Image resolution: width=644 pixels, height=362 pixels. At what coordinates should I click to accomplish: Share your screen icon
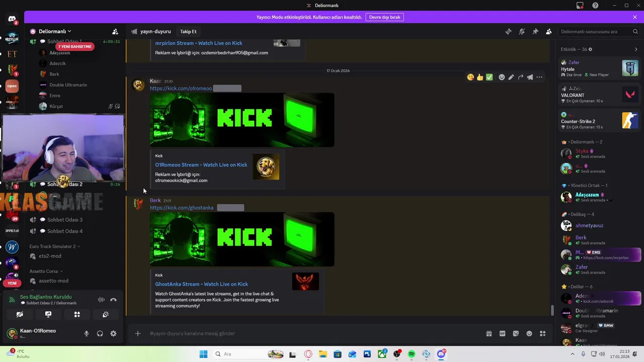pyautogui.click(x=48, y=314)
